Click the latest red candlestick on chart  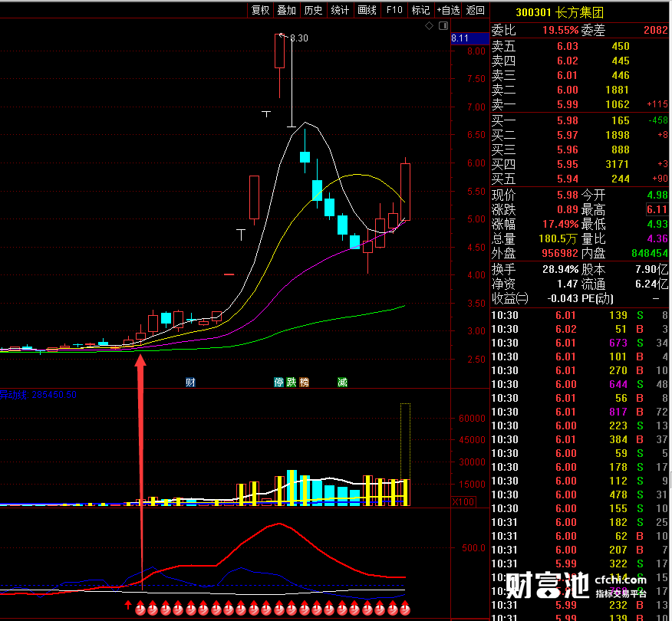pos(405,192)
